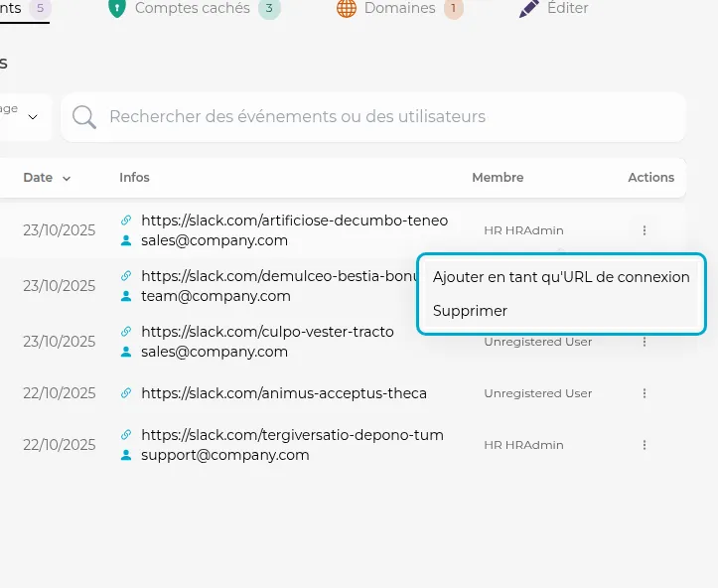Click user icon next to support@company.com
The width and height of the screenshot is (718, 588).
126,455
